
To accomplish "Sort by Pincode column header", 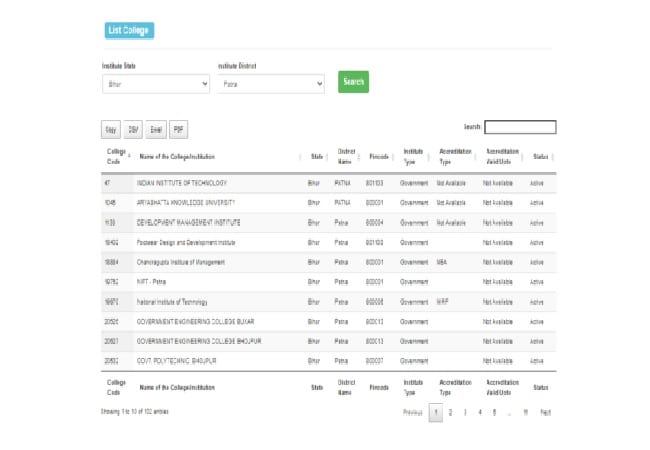I will 379,156.
